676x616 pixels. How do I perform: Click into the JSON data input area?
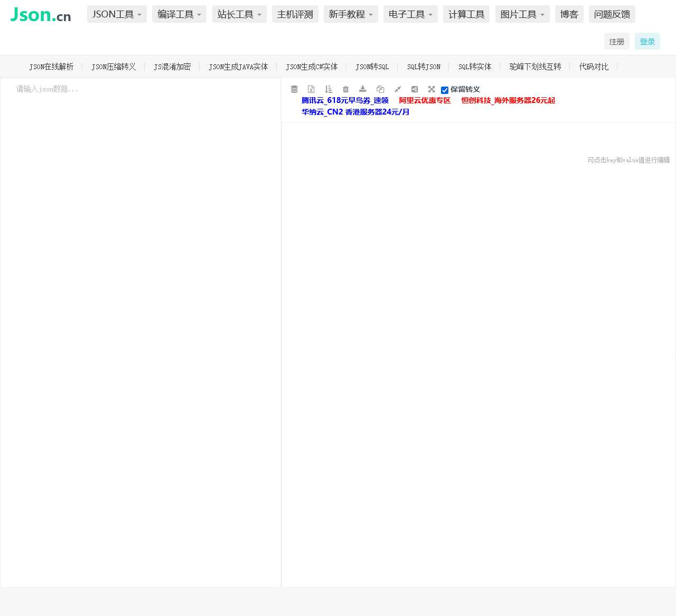pos(140,333)
